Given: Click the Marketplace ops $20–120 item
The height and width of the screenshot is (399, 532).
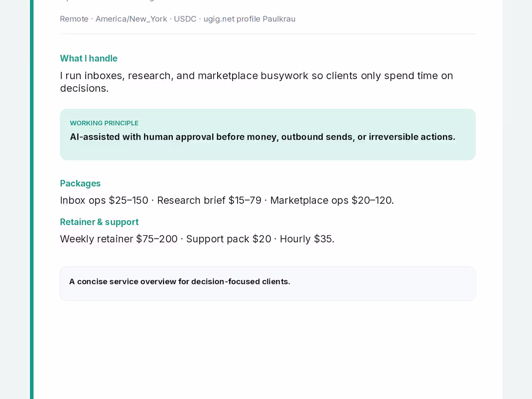Looking at the screenshot, I should [x=332, y=200].
